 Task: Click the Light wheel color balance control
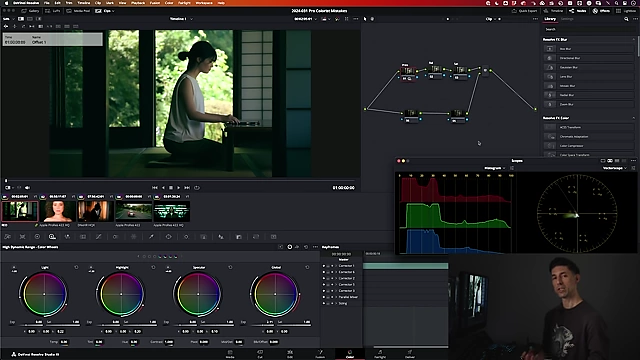click(44, 294)
